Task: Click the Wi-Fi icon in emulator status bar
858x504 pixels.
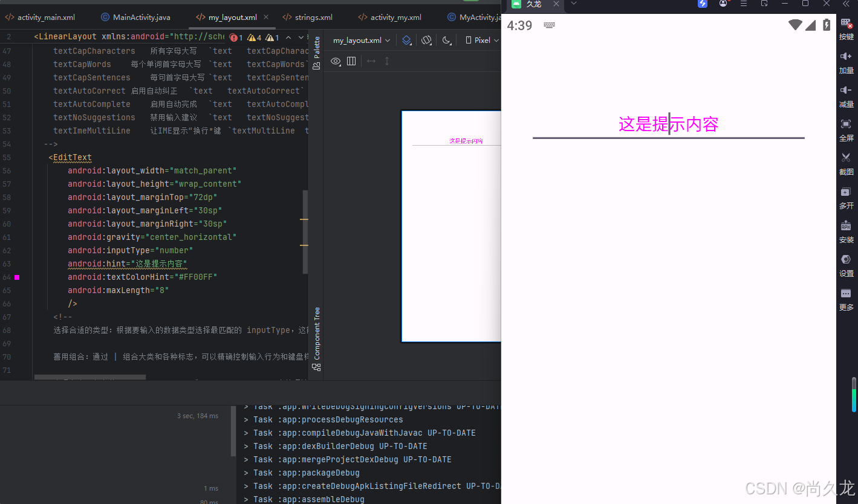Action: point(796,25)
